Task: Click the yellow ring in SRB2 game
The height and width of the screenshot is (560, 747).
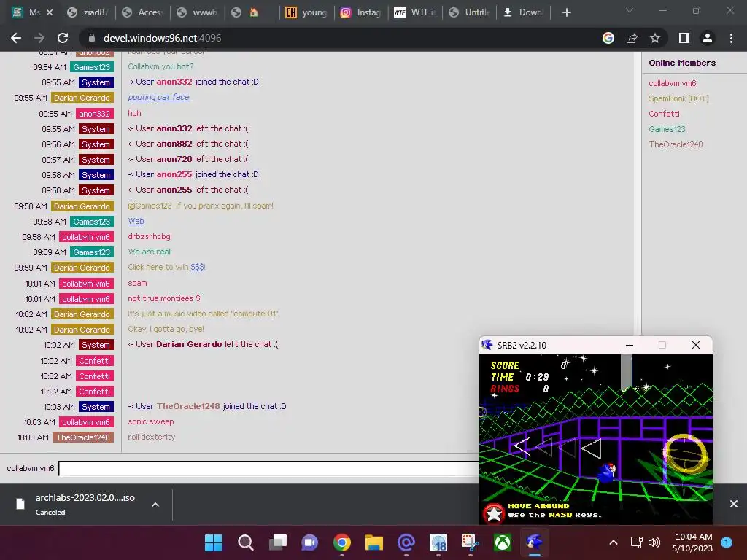Action: pos(686,455)
